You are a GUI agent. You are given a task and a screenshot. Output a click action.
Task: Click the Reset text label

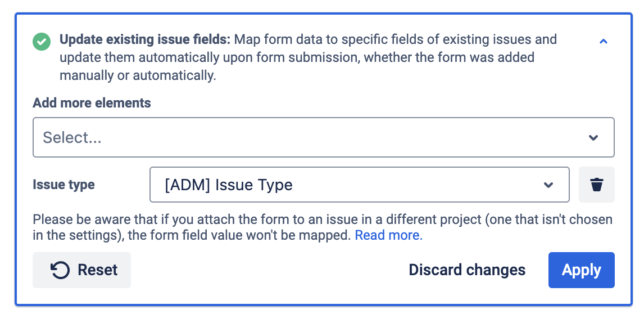pos(98,270)
